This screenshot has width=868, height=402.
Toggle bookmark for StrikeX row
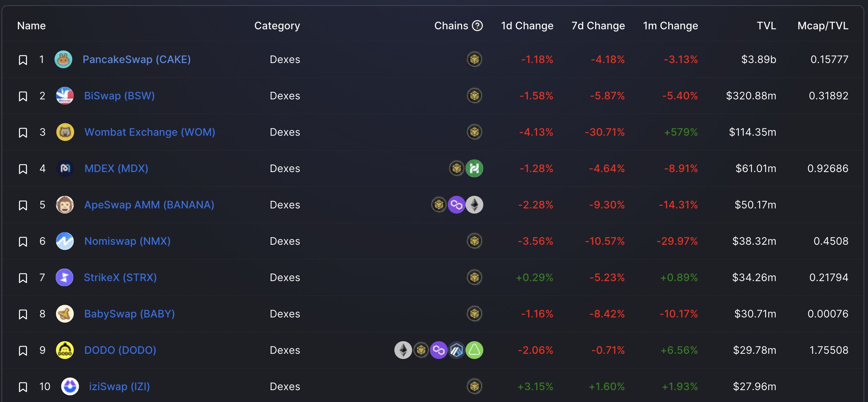pyautogui.click(x=23, y=278)
